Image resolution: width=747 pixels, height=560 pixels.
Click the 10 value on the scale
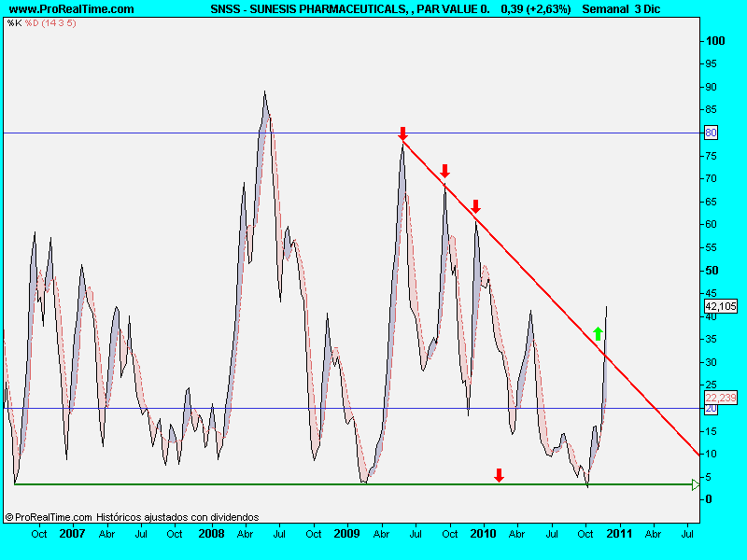[711, 454]
